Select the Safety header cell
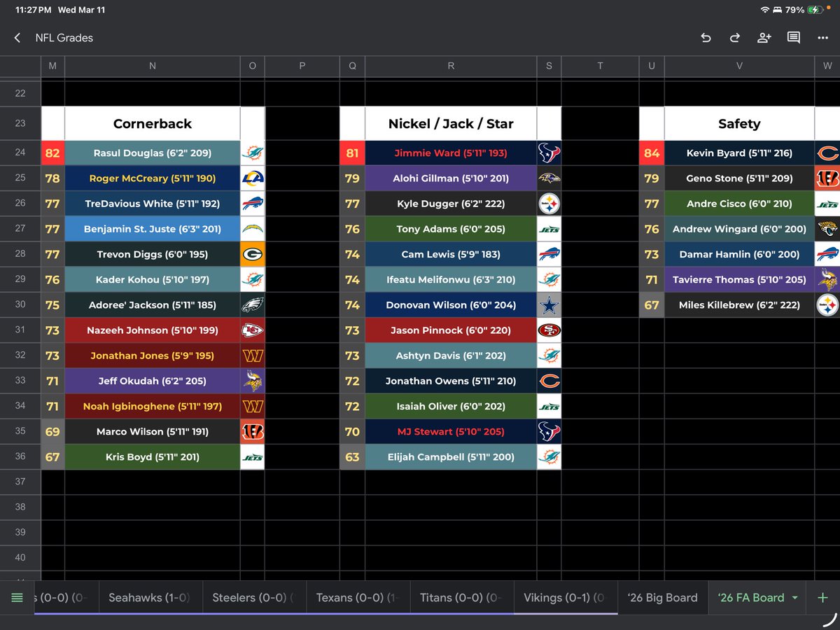840x630 pixels. [739, 124]
